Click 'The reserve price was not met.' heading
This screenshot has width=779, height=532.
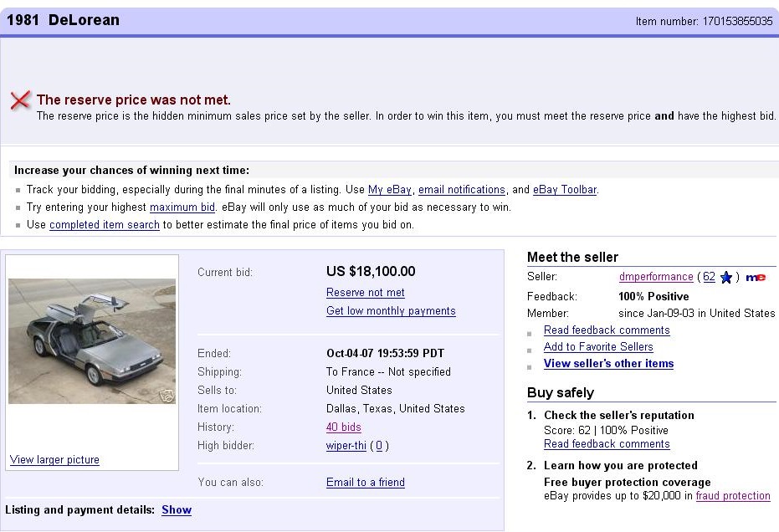[134, 100]
